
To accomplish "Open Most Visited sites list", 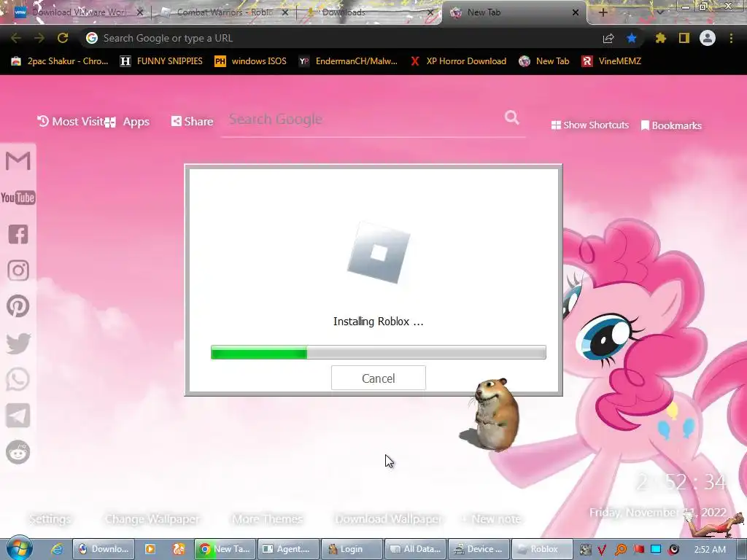I will [x=71, y=122].
